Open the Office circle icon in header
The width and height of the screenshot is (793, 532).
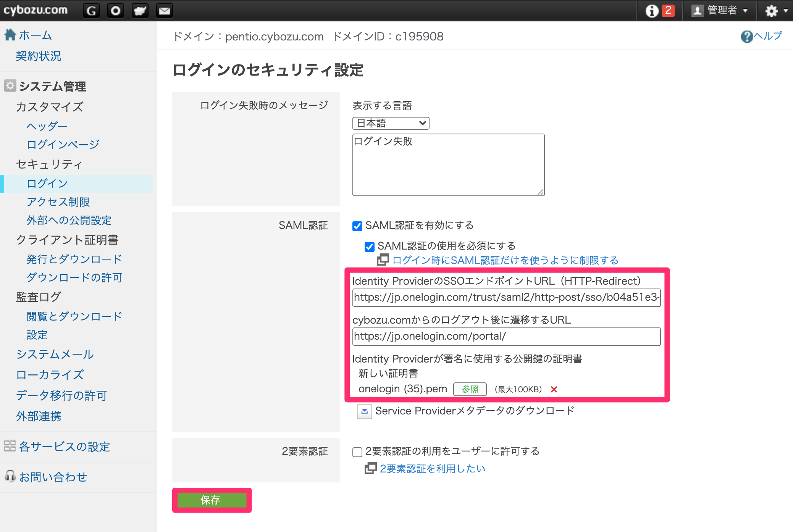tap(115, 10)
